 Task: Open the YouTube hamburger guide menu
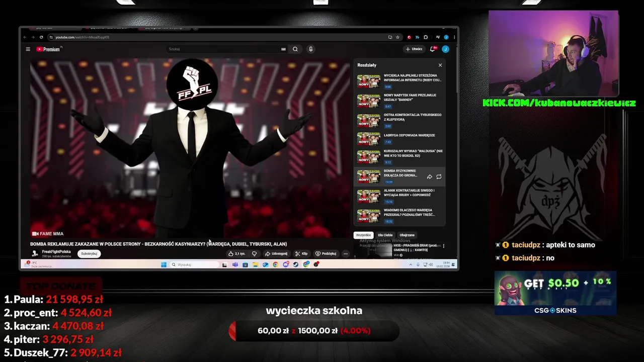tap(28, 49)
